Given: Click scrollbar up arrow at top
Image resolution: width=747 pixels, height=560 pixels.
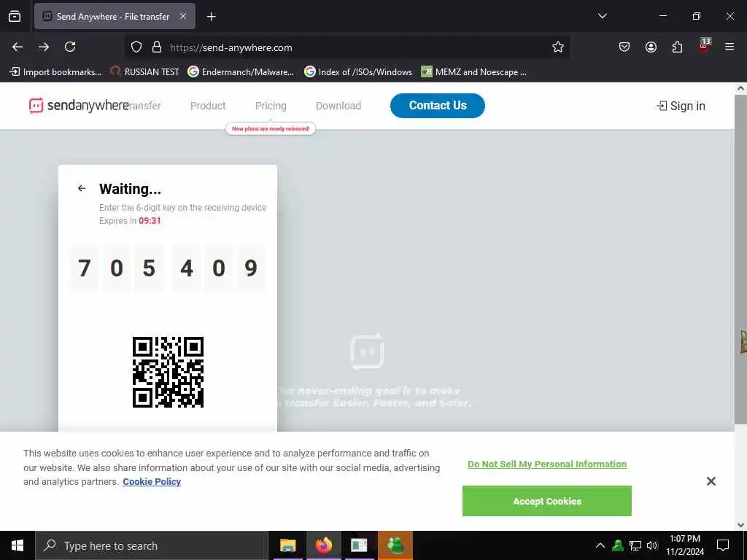Looking at the screenshot, I should tap(741, 88).
